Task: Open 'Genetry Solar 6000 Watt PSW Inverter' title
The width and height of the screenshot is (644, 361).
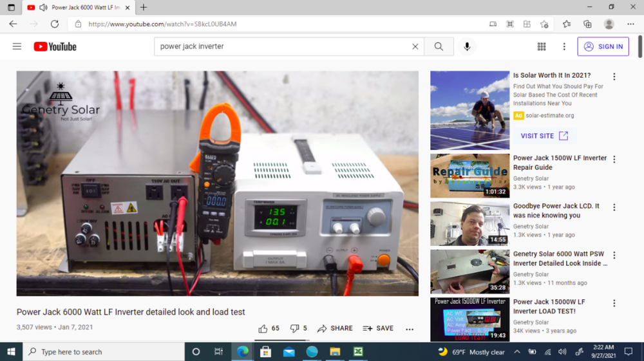Action: point(560,259)
